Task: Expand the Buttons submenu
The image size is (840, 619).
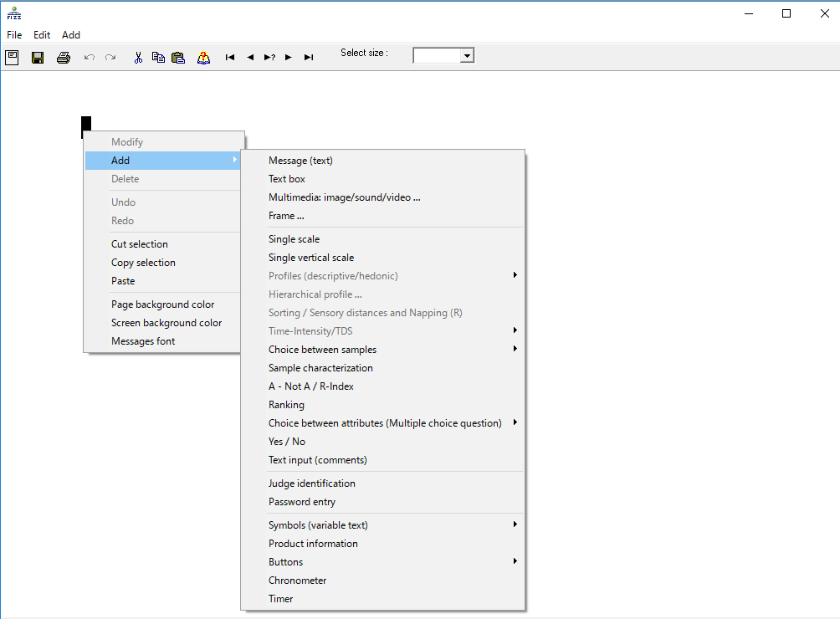Action: [x=382, y=562]
